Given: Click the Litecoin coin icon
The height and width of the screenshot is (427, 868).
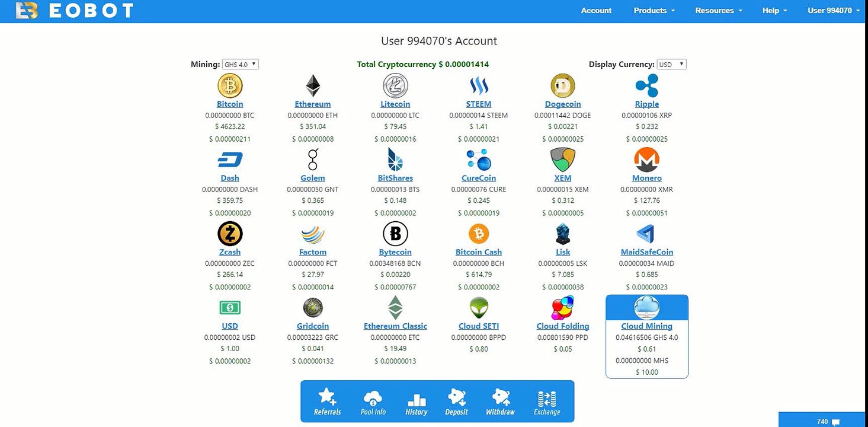Looking at the screenshot, I should [x=395, y=86].
